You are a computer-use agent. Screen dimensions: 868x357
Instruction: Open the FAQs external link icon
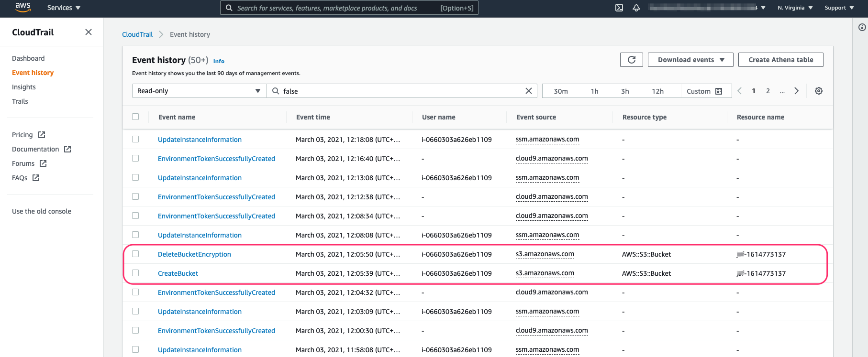tap(36, 178)
